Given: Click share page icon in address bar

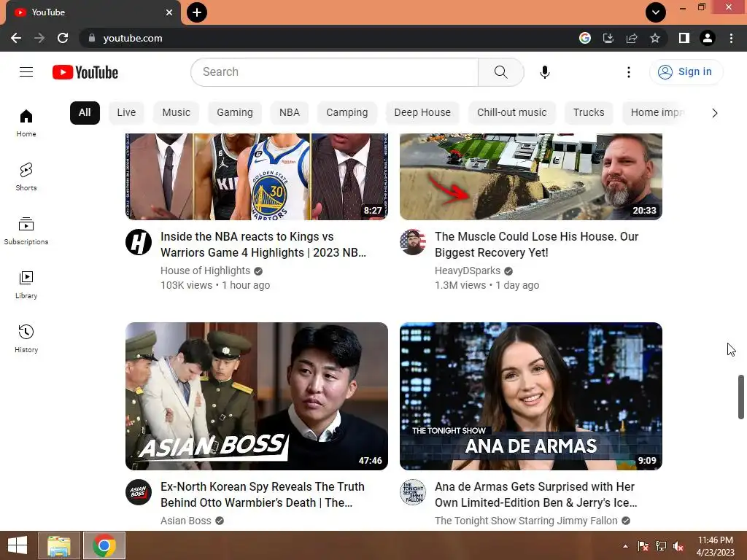Looking at the screenshot, I should pyautogui.click(x=632, y=38).
